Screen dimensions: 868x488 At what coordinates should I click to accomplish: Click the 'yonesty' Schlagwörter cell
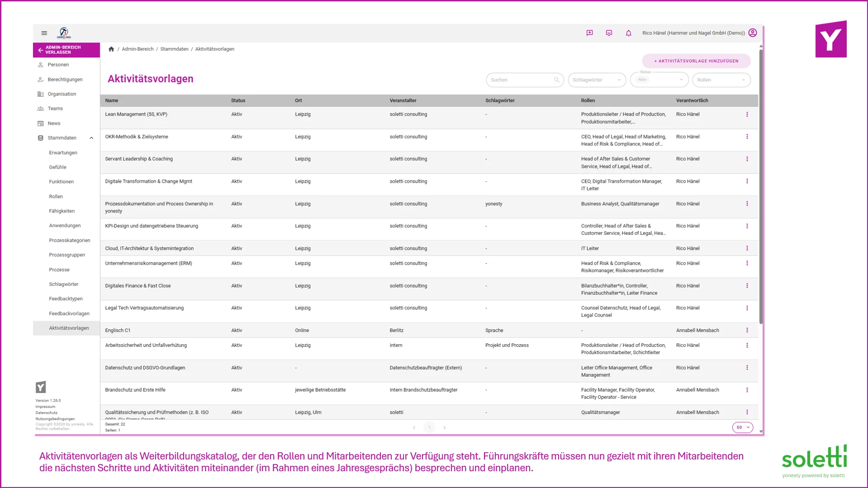click(493, 204)
